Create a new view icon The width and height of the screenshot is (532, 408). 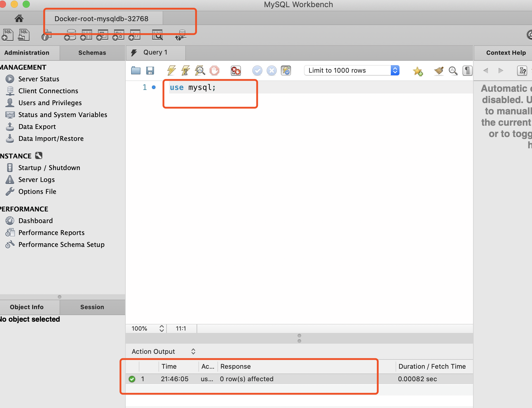click(x=102, y=35)
